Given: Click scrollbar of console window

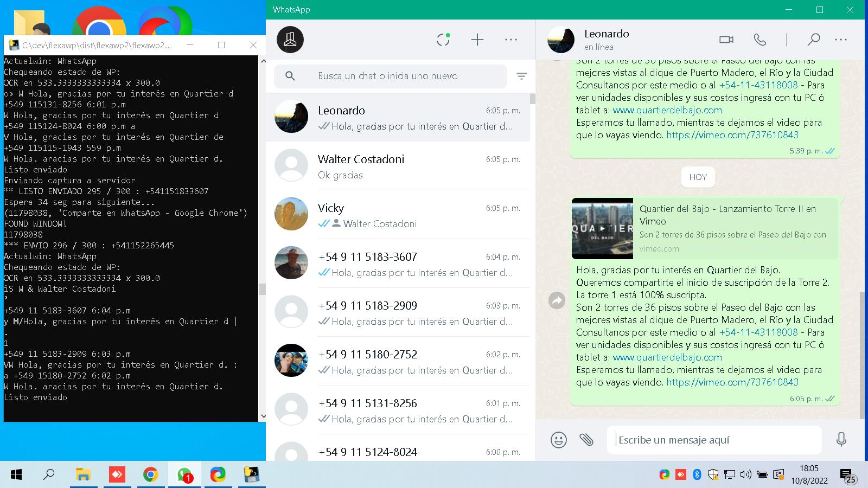Looking at the screenshot, I should (262, 289).
